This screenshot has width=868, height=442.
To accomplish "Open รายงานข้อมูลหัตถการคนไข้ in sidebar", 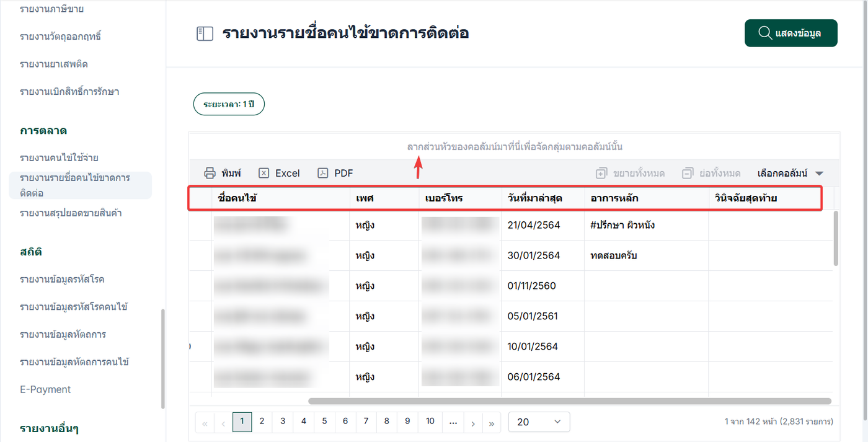I will (74, 362).
